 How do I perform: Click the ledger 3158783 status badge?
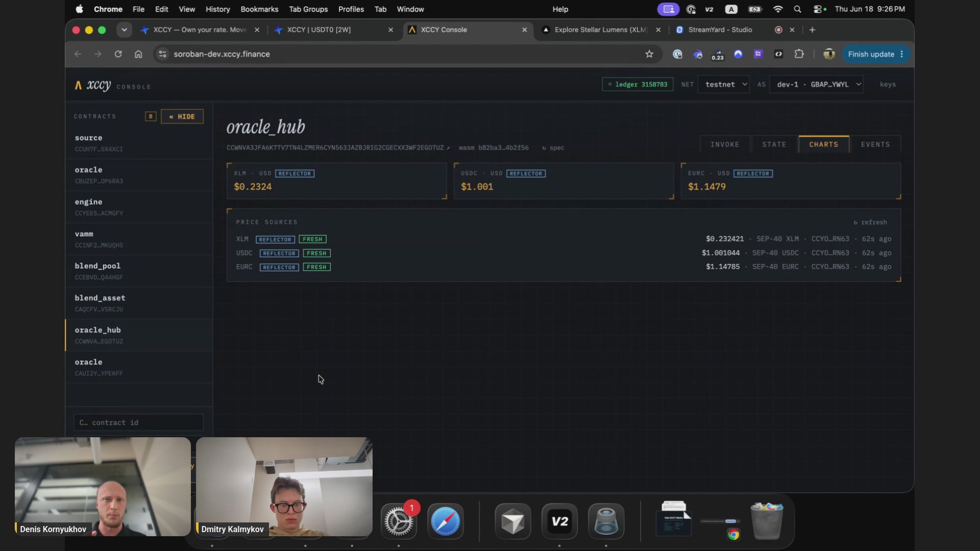click(x=638, y=85)
